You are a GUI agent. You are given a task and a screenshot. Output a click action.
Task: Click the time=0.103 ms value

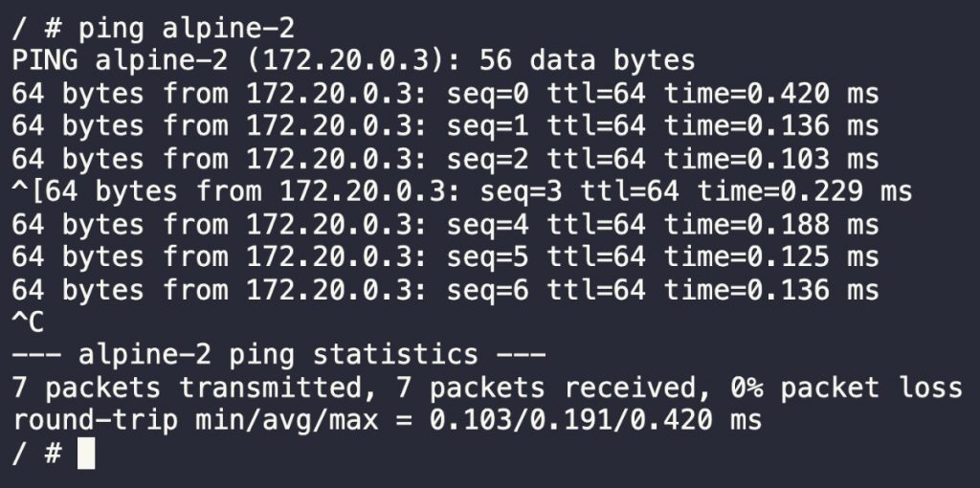coord(771,159)
